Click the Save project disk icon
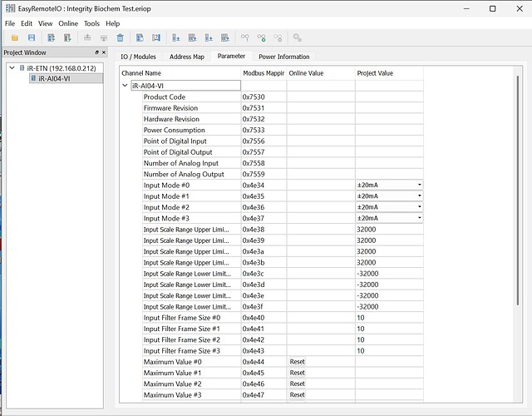This screenshot has height=416, width=532. pyautogui.click(x=31, y=37)
